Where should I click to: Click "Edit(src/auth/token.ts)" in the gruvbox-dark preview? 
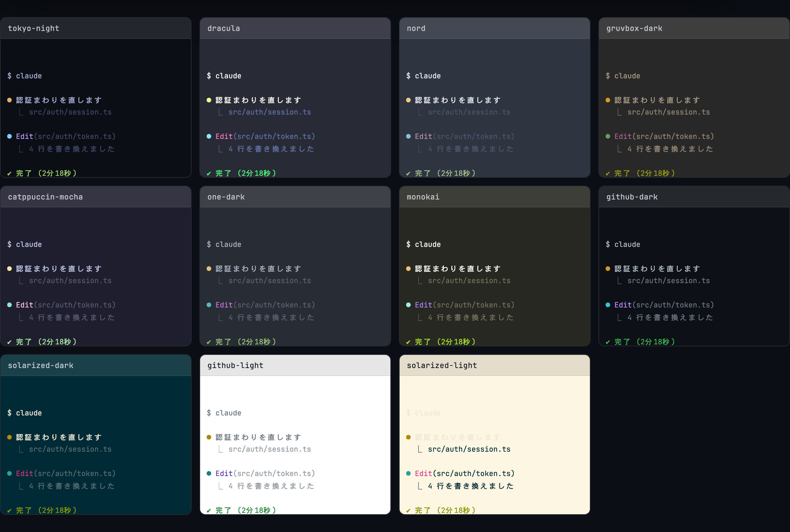(664, 136)
